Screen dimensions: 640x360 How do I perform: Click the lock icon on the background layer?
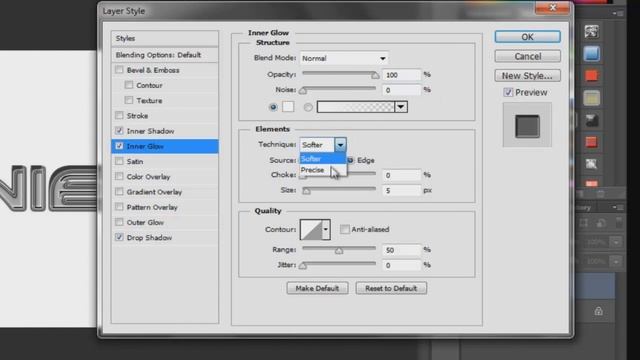598,311
